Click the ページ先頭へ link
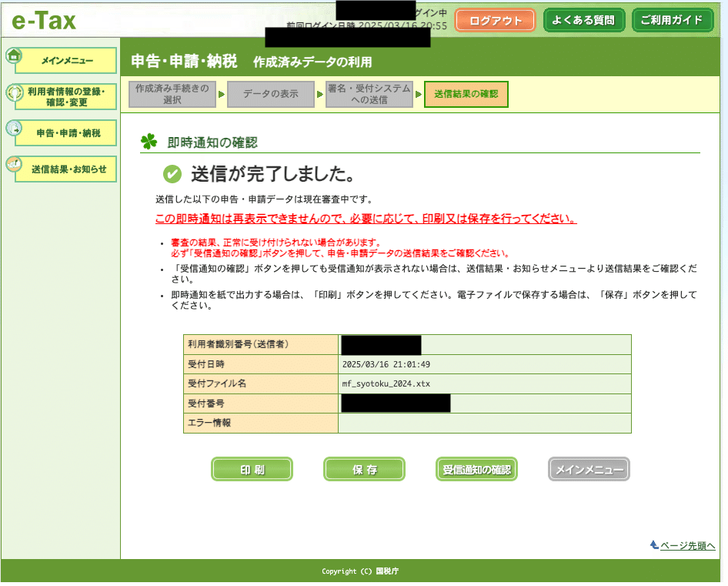 pos(689,544)
